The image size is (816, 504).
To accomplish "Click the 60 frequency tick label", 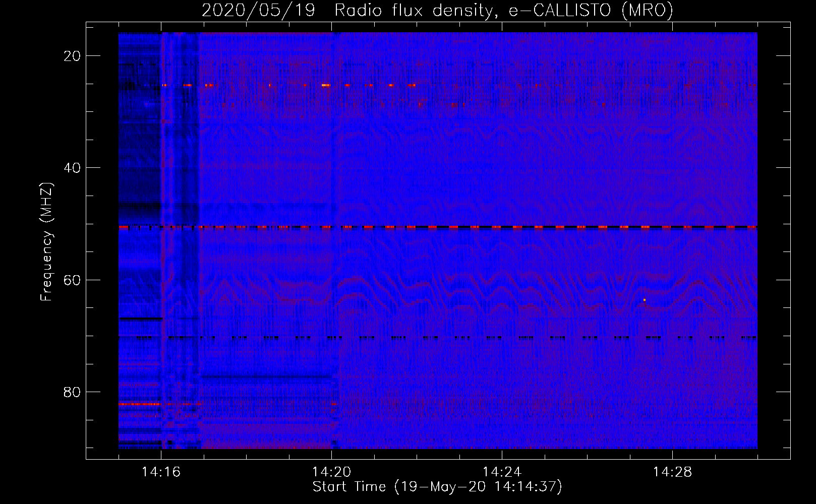I will [72, 280].
